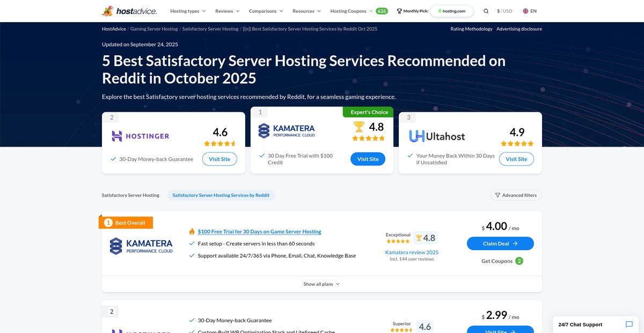This screenshot has width=644, height=333.
Task: Click the 'Exceptional' rating label
Action: (x=398, y=235)
